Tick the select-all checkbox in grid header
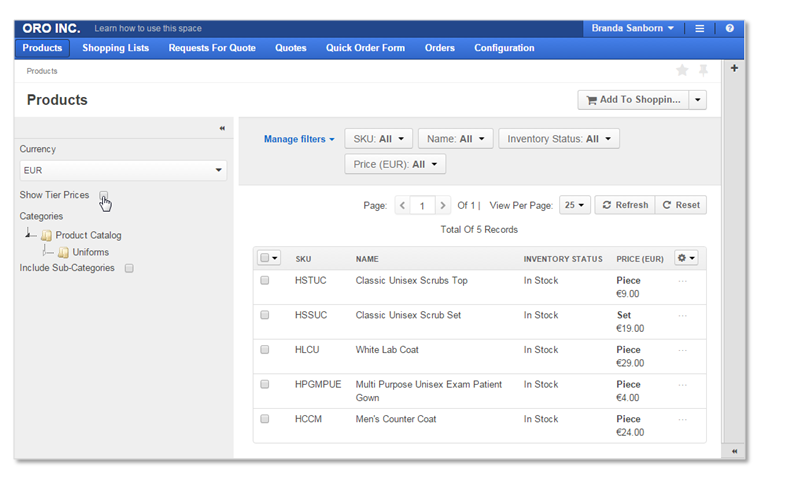 click(x=264, y=258)
